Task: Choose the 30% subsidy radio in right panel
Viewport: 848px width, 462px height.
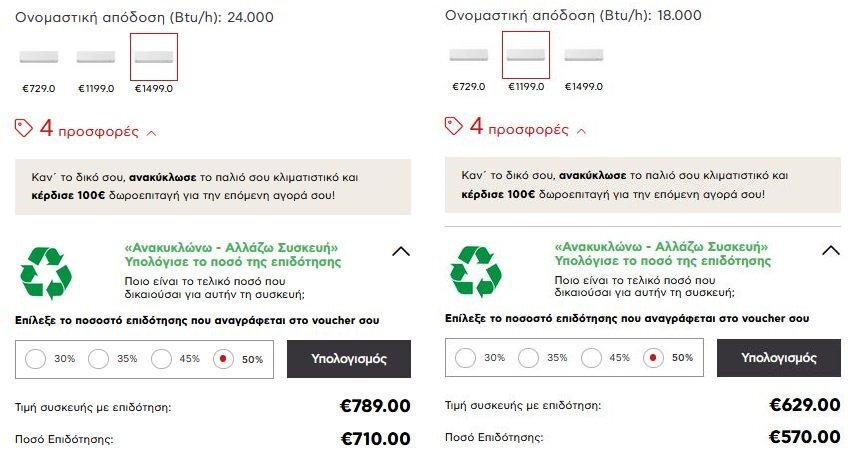Action: (466, 358)
